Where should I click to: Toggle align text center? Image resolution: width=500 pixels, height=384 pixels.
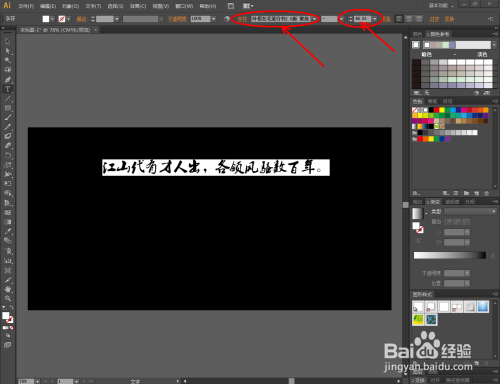click(409, 19)
